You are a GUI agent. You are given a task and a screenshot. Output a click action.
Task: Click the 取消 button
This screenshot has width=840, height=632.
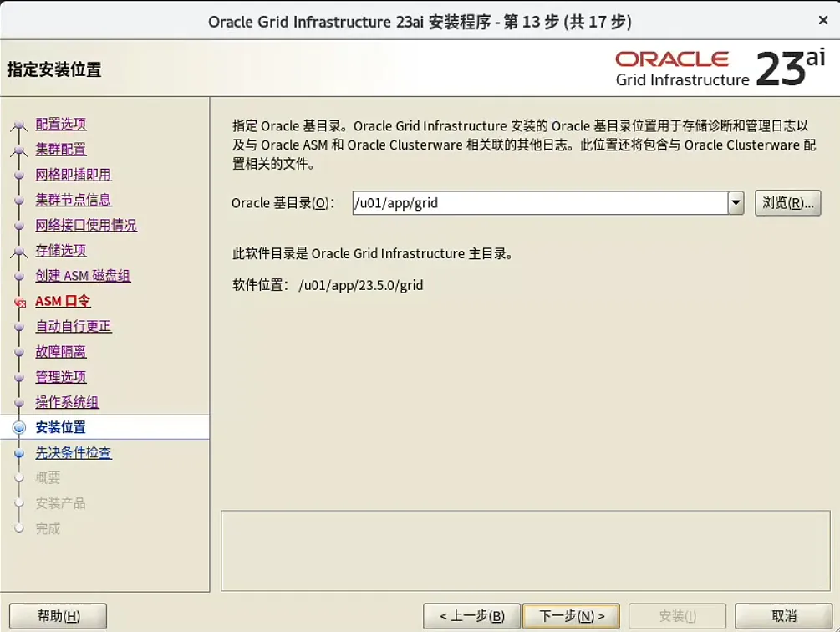coord(782,615)
